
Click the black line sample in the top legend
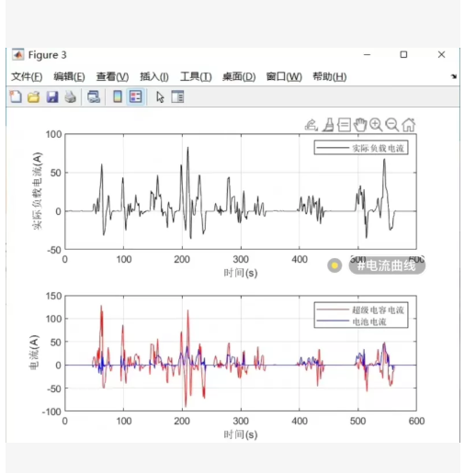[x=333, y=148]
